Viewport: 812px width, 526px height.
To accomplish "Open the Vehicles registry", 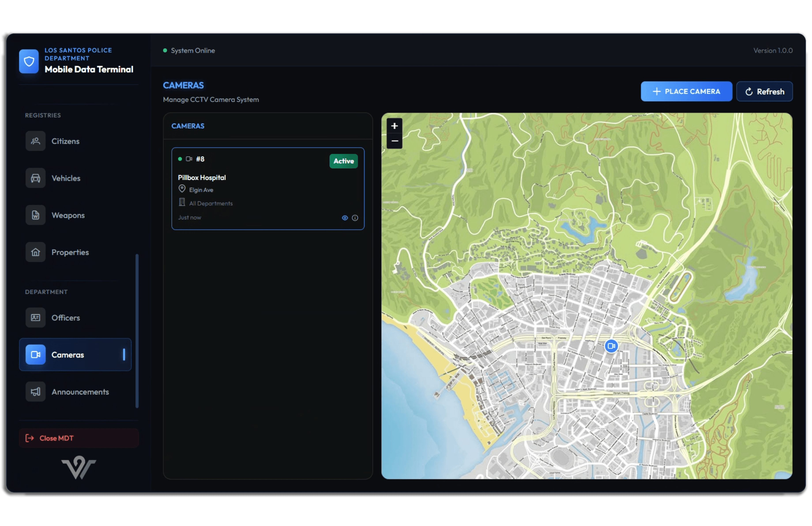I will point(75,178).
